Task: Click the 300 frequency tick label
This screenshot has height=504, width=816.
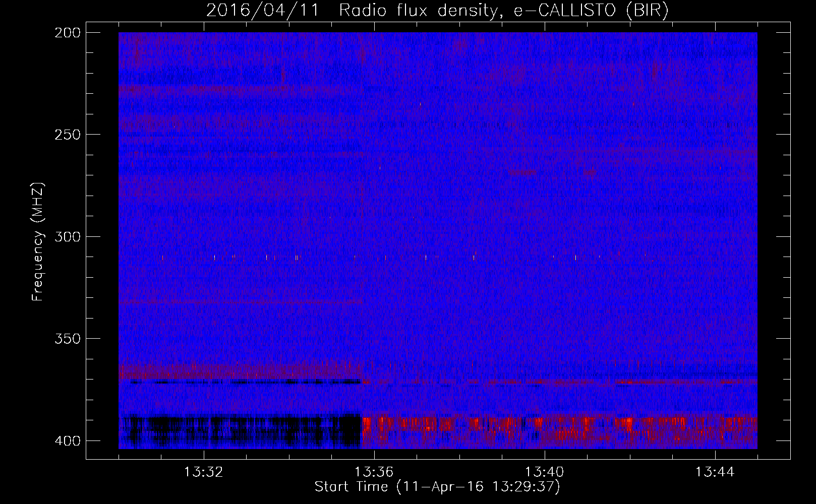Action: (x=68, y=236)
